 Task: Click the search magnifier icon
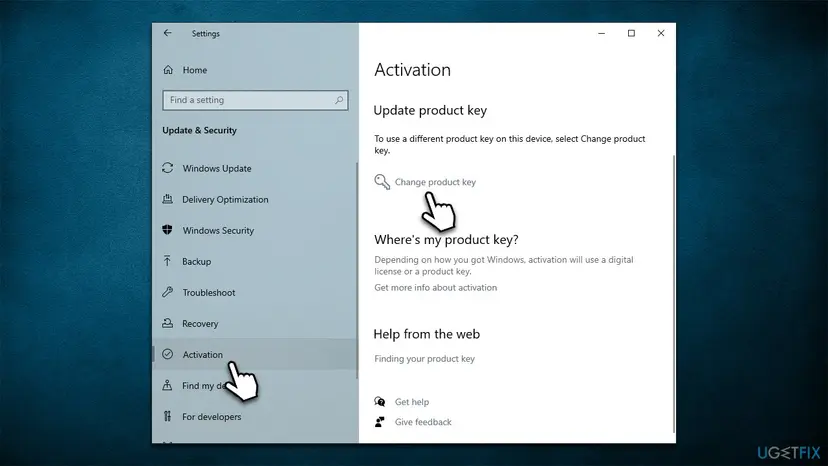338,100
